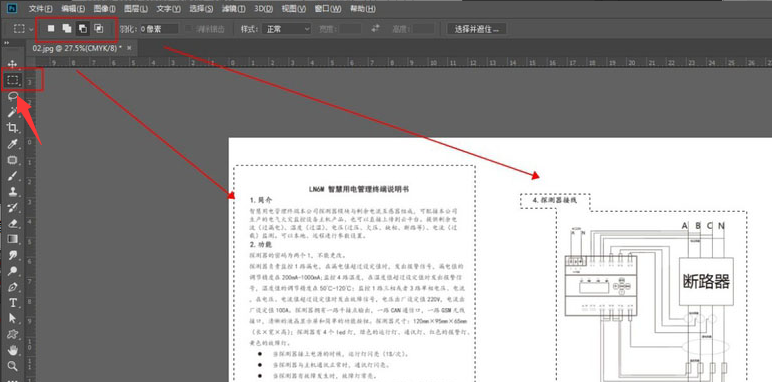
Task: Select the Crop tool
Action: click(x=12, y=128)
